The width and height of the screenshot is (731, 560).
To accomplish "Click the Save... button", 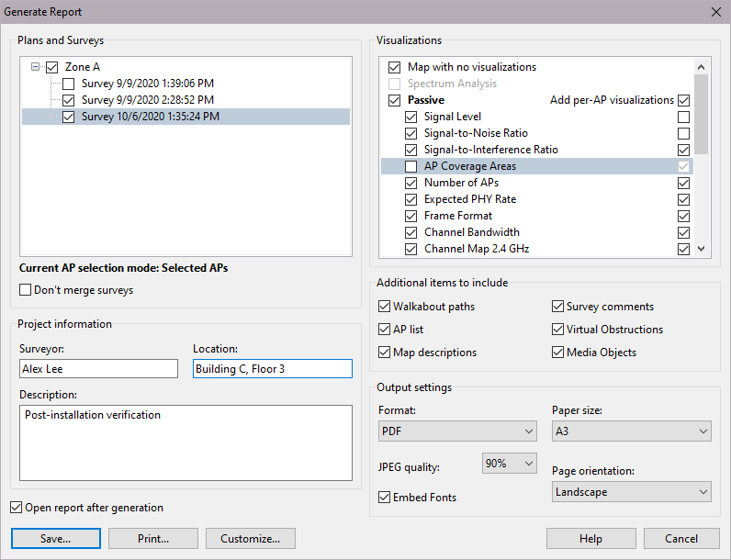I will click(56, 539).
